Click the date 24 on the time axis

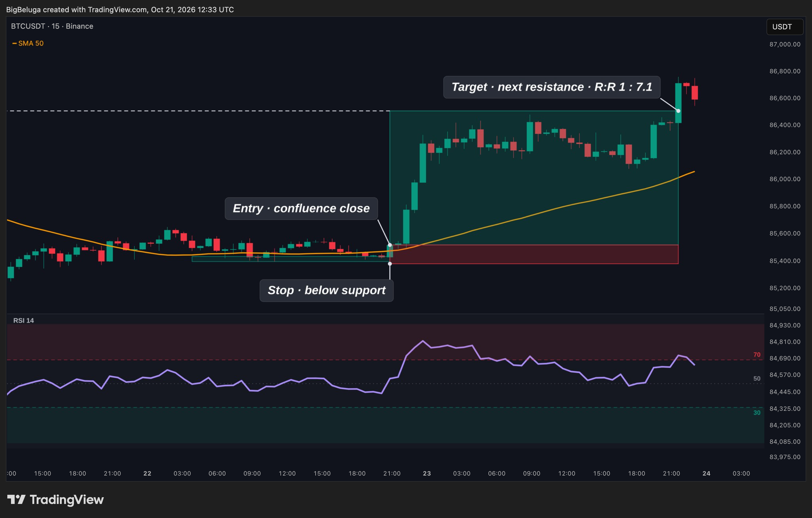click(707, 473)
